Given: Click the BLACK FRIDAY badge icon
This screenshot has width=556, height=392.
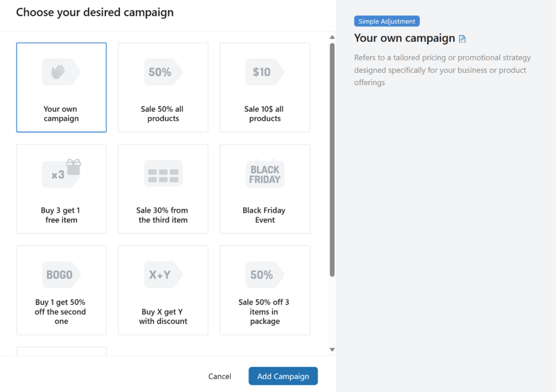Looking at the screenshot, I should click(x=264, y=173).
